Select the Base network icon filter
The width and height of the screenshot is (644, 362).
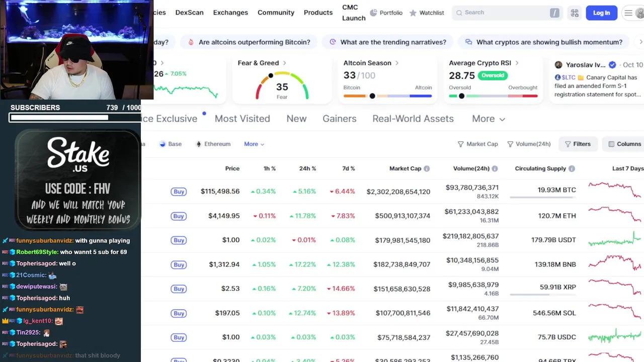(x=163, y=144)
